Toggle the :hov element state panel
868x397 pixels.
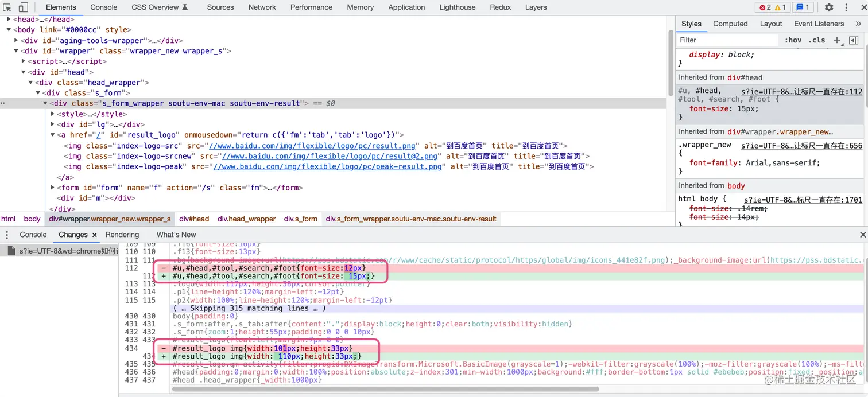[793, 40]
